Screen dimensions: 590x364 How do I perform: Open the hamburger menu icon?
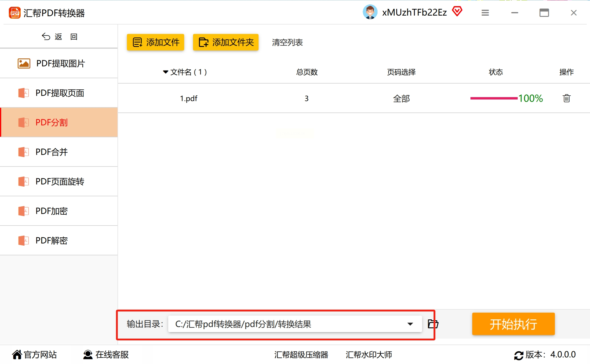pyautogui.click(x=485, y=13)
